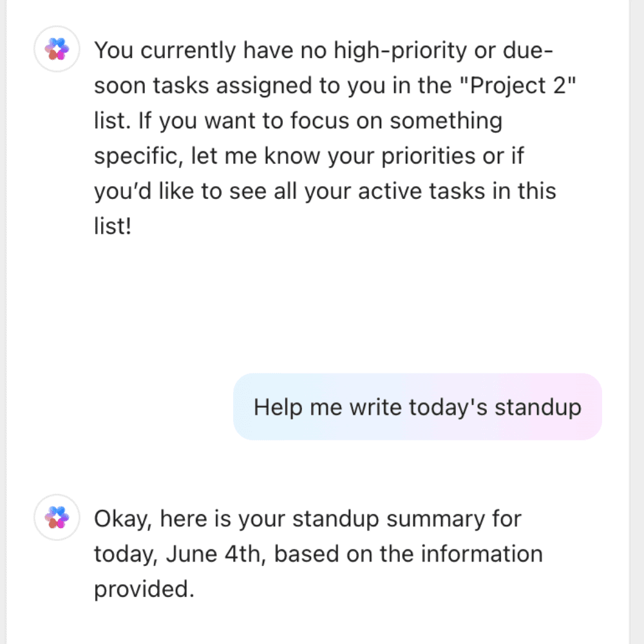Click the word "Okay," starting the summary reply
The width and height of the screenshot is (644, 644).
click(x=122, y=518)
